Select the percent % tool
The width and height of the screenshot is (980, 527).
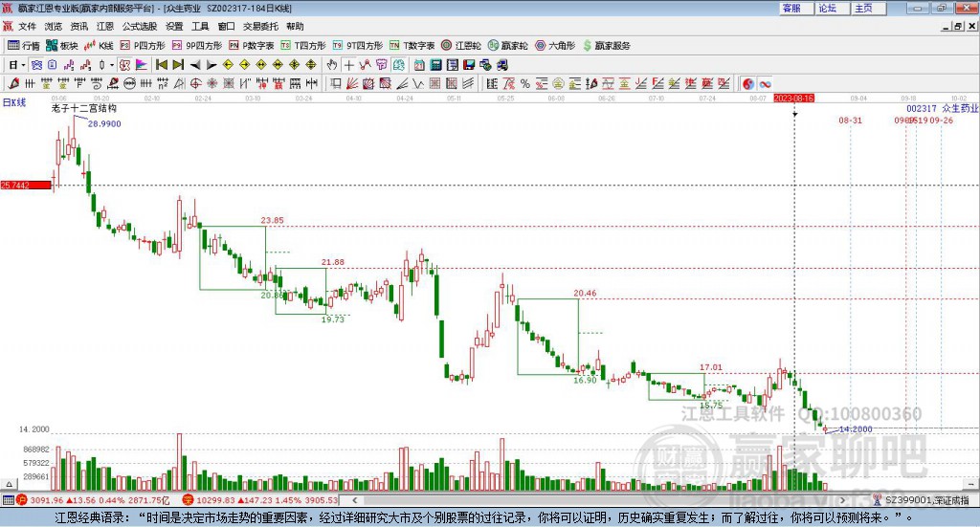click(525, 83)
